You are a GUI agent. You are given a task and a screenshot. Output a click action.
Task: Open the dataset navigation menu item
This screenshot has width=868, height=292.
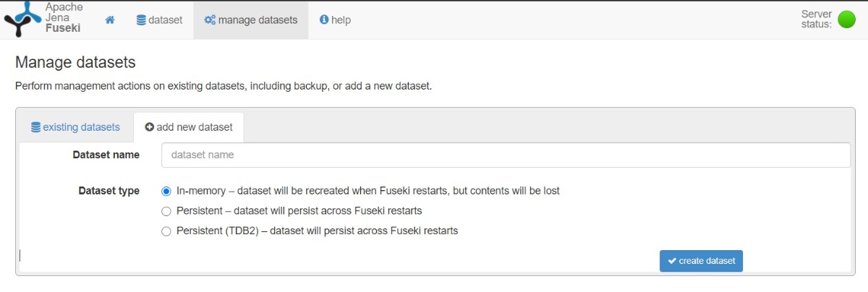pyautogui.click(x=159, y=20)
